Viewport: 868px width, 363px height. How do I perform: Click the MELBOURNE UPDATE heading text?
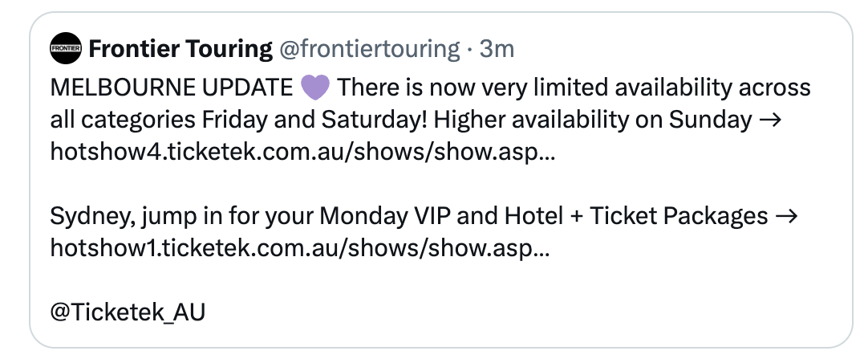click(172, 88)
